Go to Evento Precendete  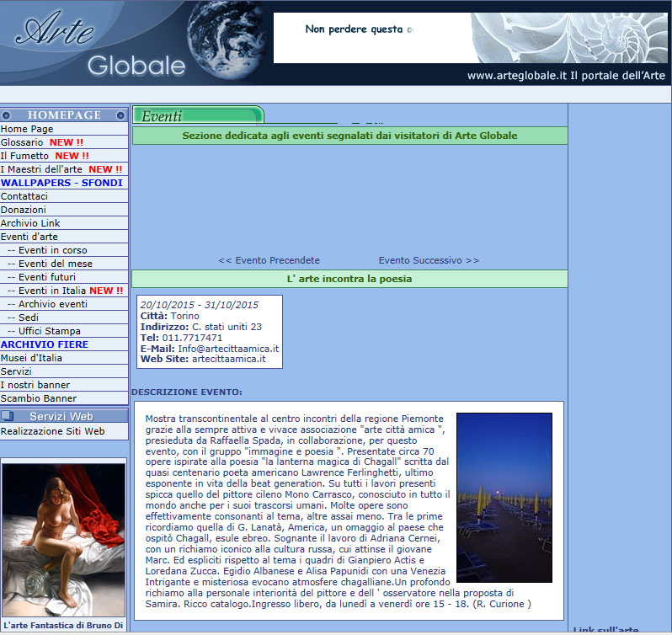269,260
